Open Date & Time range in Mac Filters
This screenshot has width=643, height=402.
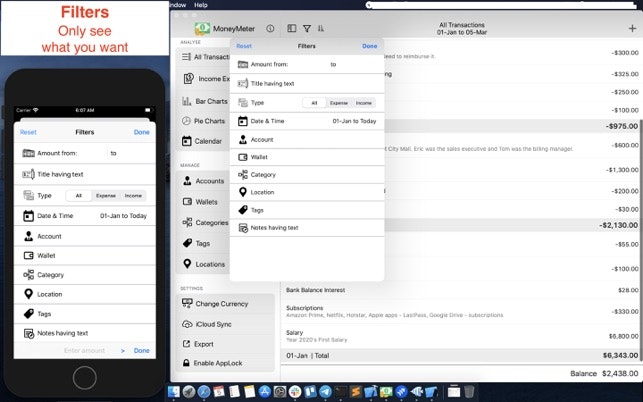click(x=307, y=121)
